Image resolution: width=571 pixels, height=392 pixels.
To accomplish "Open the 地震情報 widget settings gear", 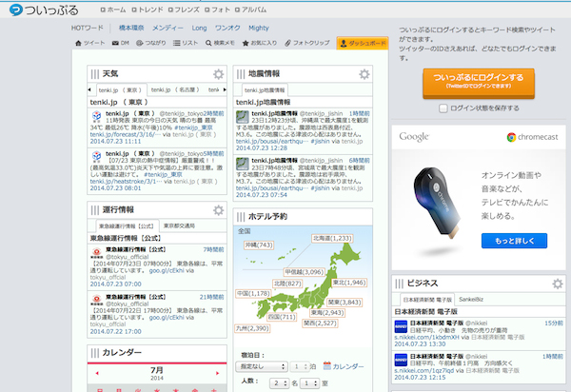I will (364, 74).
